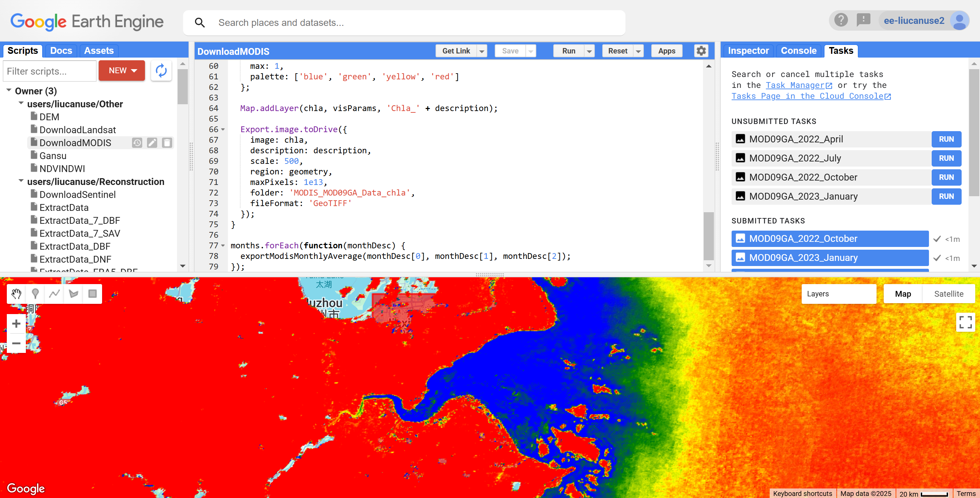Click the refresh scripts icon
Image resolution: width=980 pixels, height=498 pixels.
coord(161,71)
